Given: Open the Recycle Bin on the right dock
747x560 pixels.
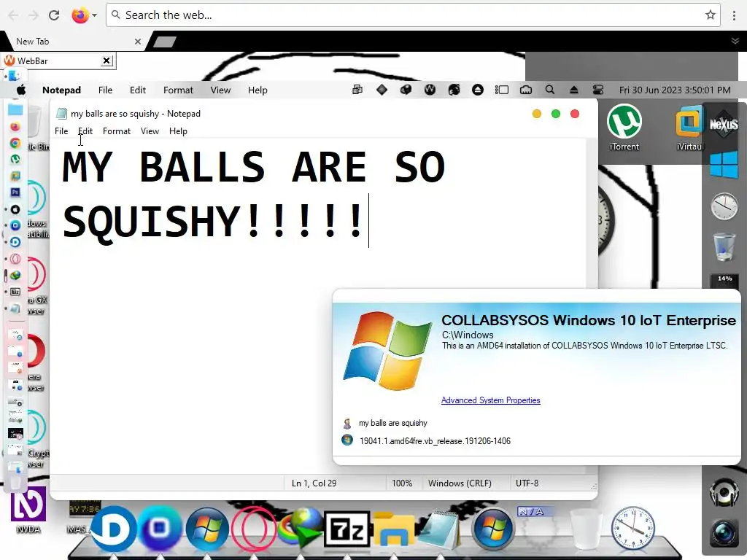Looking at the screenshot, I should click(724, 246).
